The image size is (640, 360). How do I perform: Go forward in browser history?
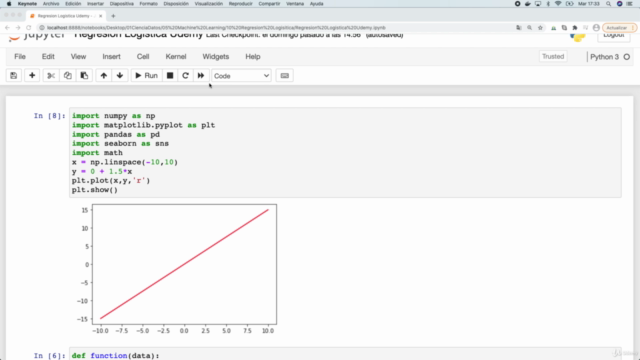tap(18, 28)
